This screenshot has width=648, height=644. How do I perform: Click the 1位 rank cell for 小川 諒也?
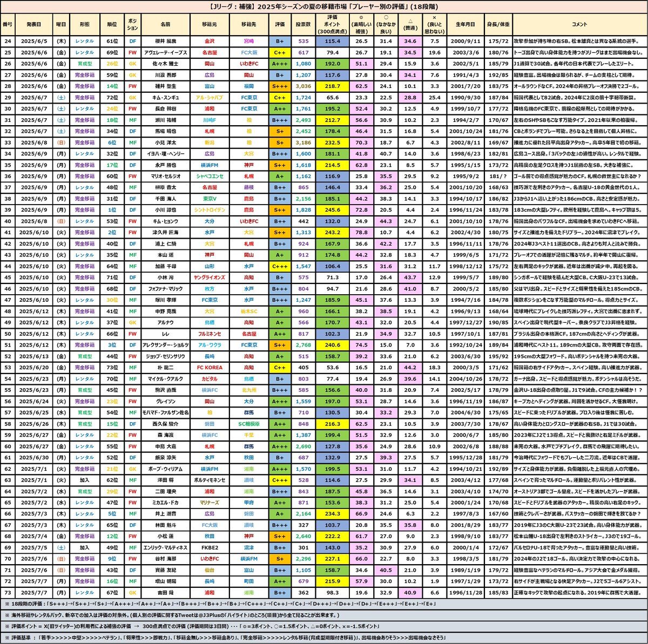tap(112, 211)
